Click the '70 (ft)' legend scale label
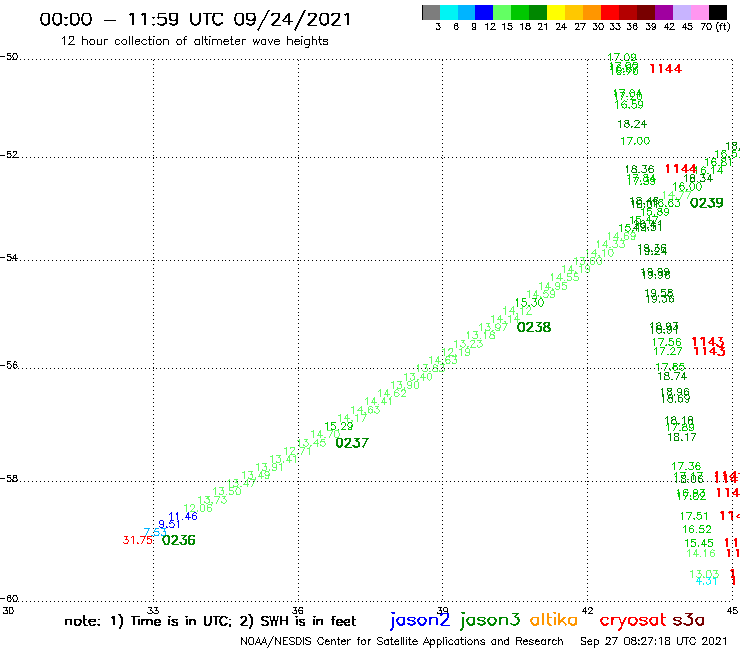Screen dimensions: 740x650 click(715, 26)
